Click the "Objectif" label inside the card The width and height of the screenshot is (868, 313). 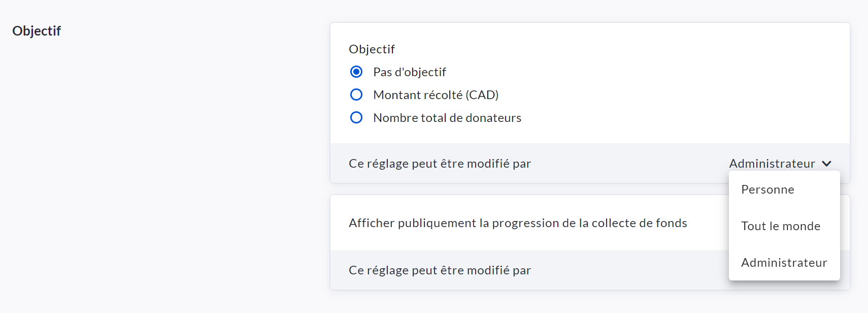pos(372,49)
